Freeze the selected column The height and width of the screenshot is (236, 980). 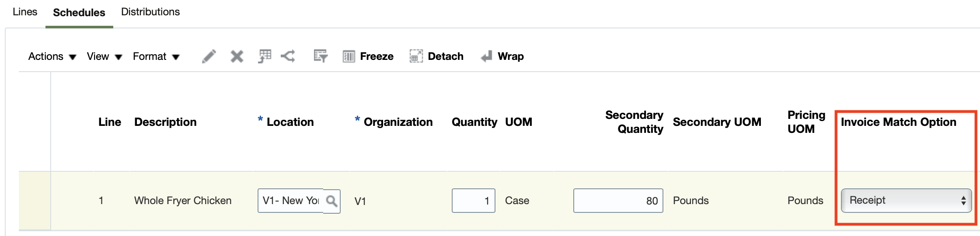pos(368,56)
